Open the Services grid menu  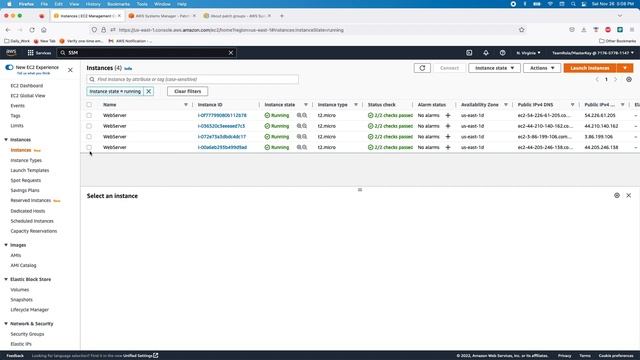(39, 53)
